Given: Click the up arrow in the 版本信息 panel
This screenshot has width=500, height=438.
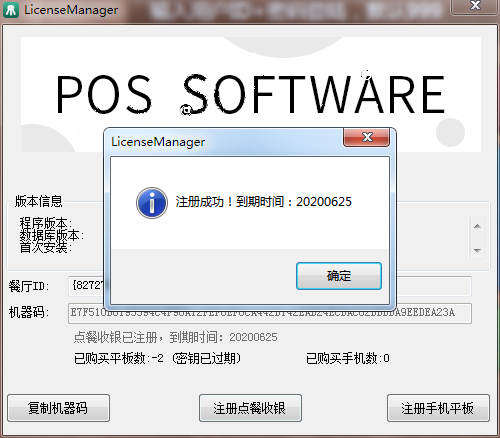Looking at the screenshot, I should coord(477,226).
